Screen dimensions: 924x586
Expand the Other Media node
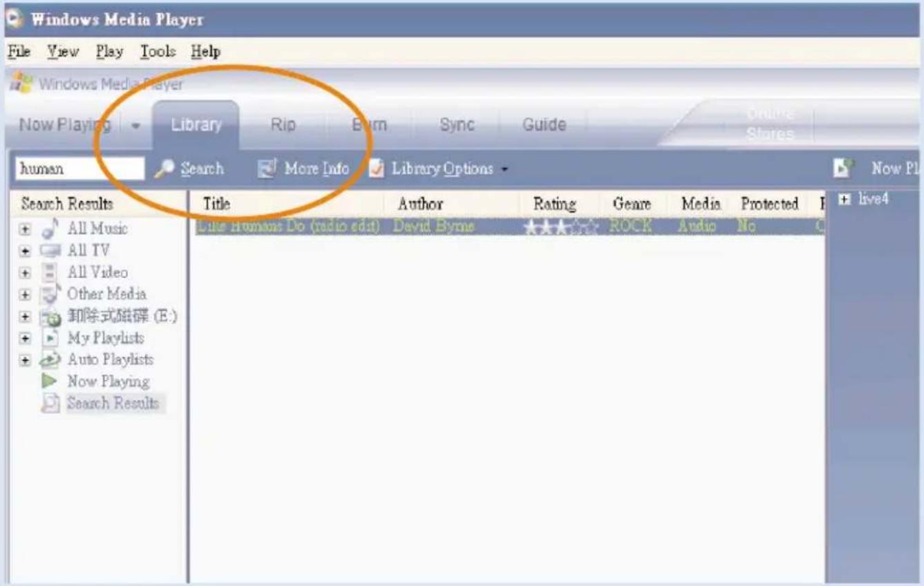(25, 295)
